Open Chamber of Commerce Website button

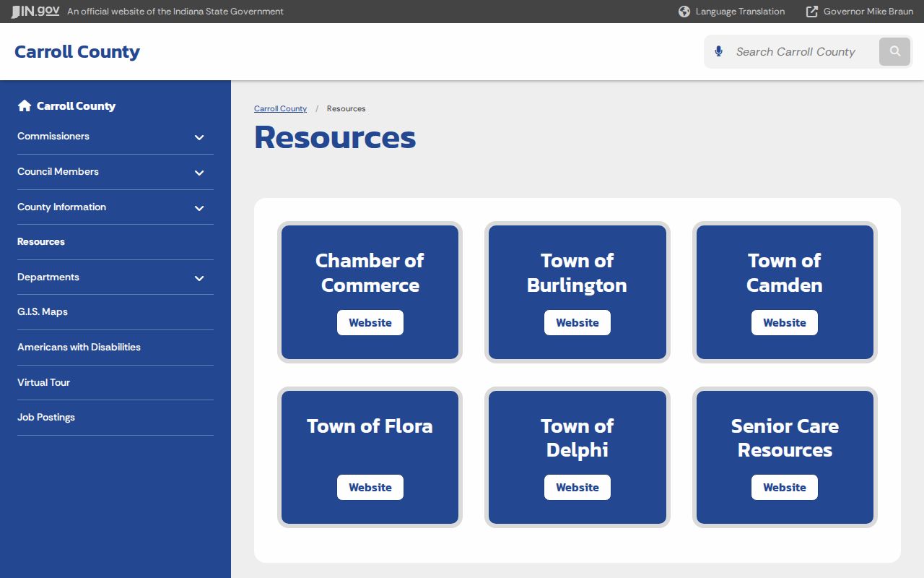(370, 323)
